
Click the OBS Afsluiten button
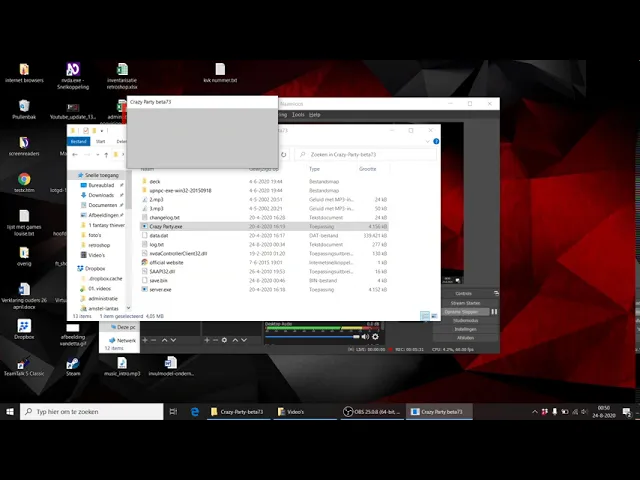point(465,338)
